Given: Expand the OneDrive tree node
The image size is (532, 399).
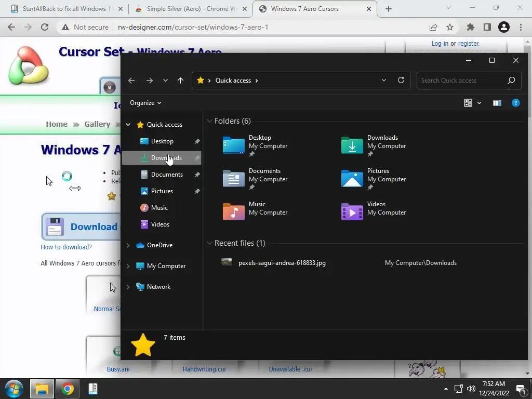Looking at the screenshot, I should point(128,245).
